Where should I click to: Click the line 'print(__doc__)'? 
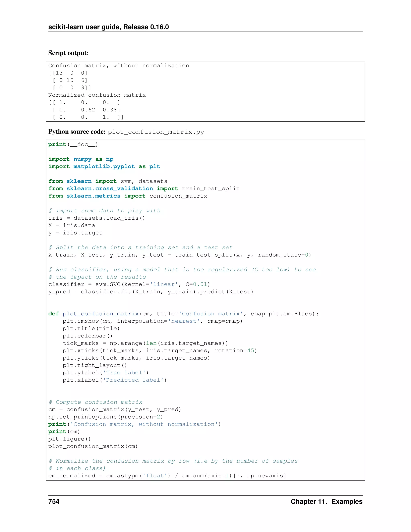(73, 145)
